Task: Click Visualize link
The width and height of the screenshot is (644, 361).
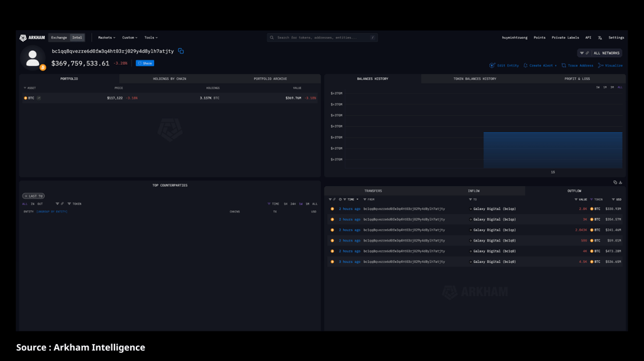Action: coord(610,65)
